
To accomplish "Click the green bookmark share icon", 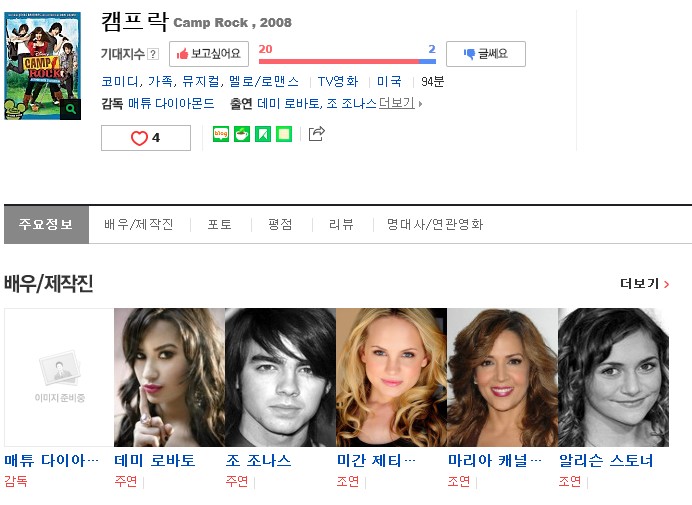I will [263, 134].
